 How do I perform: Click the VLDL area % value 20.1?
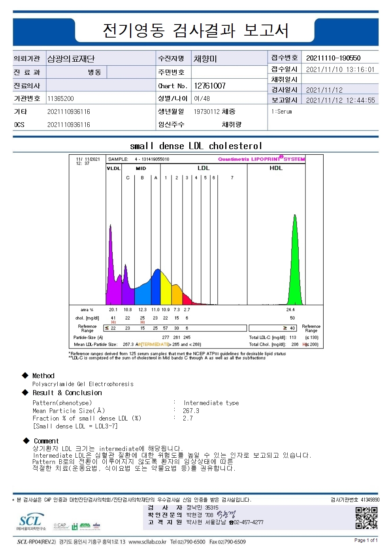[113, 310]
